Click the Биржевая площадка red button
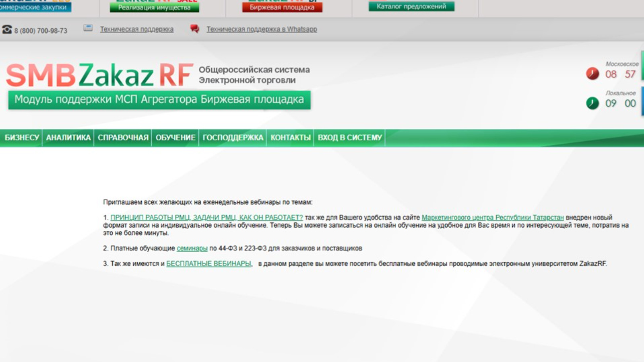Viewport: 644px width, 362px height. click(282, 7)
